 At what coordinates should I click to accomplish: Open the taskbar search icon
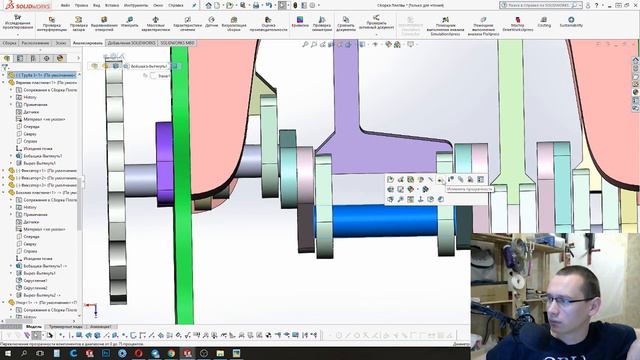24,353
